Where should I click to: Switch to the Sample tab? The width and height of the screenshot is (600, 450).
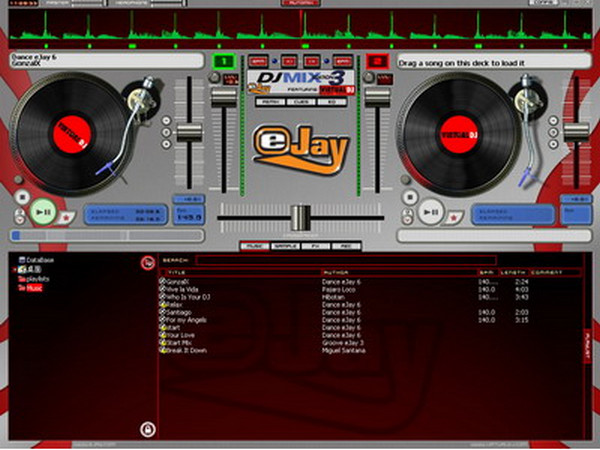click(x=285, y=246)
